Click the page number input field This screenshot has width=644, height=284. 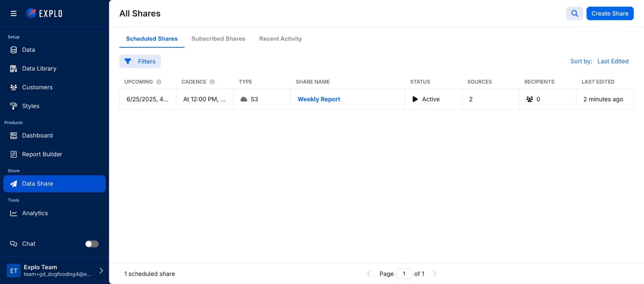[404, 274]
